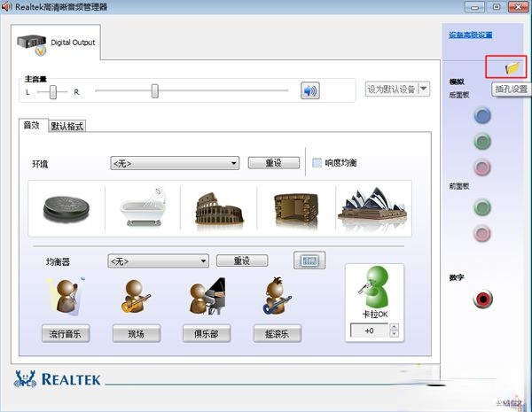Screen dimensions: 532x412
Task: Click the red digital output jack
Action: click(483, 299)
